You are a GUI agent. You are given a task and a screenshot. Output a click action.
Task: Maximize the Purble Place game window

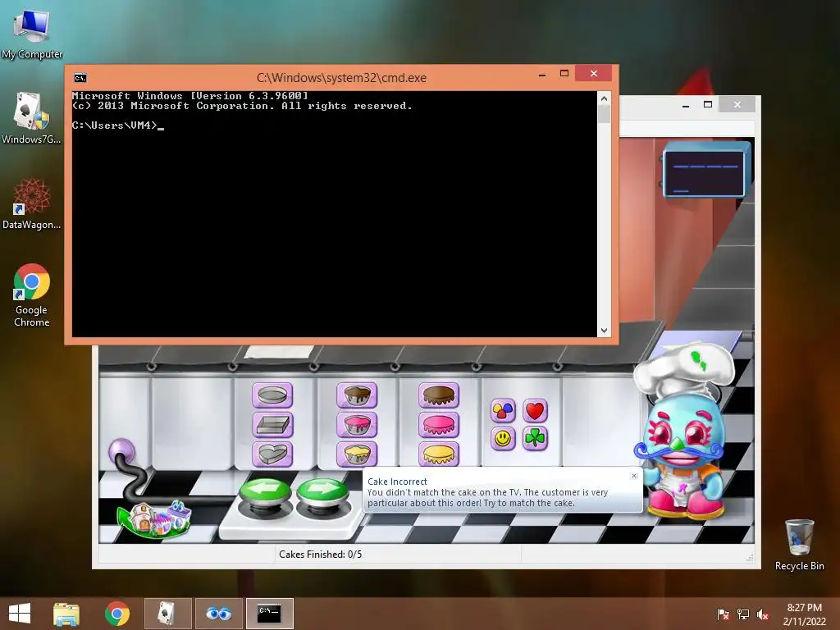[x=708, y=104]
